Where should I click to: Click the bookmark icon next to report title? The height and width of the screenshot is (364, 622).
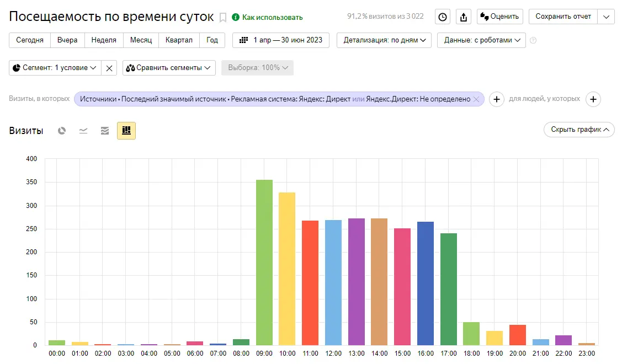click(223, 17)
